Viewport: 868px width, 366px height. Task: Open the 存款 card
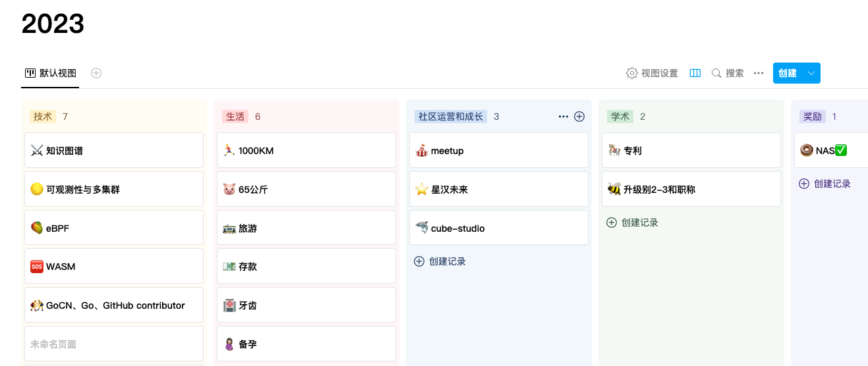306,266
